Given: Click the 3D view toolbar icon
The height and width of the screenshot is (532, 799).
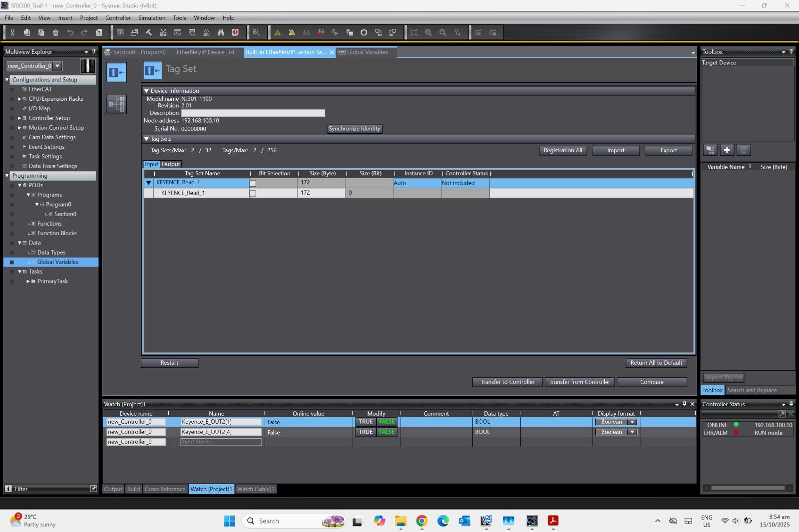Looking at the screenshot, I should [x=120, y=32].
